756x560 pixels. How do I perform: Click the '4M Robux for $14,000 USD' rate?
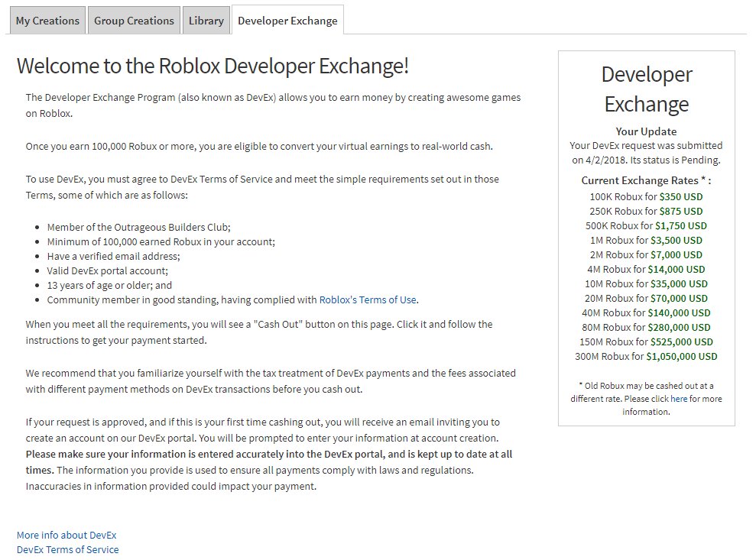click(646, 269)
